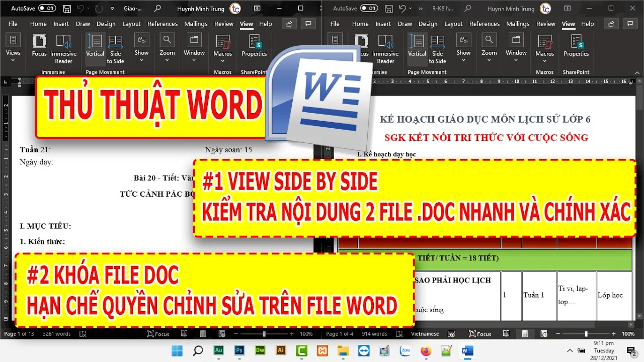Click Comments button in left window
The width and height of the screenshot is (644, 362).
click(x=308, y=24)
